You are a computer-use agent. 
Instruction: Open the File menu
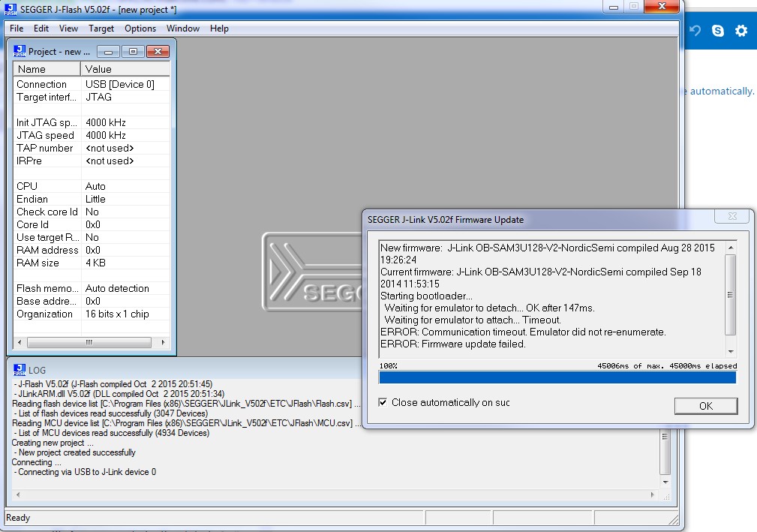point(17,29)
